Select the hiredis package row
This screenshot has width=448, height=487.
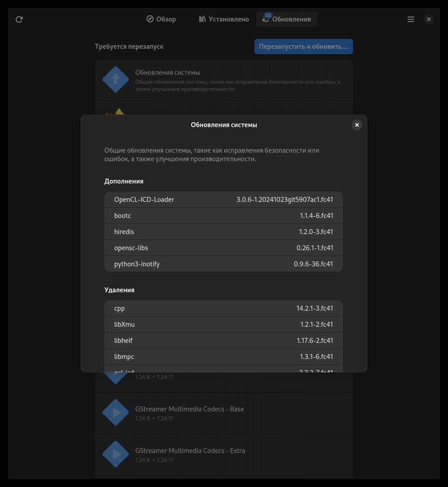coord(224,232)
